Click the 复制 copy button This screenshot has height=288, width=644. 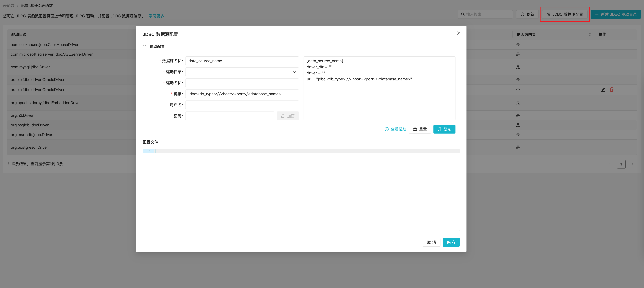pos(444,129)
